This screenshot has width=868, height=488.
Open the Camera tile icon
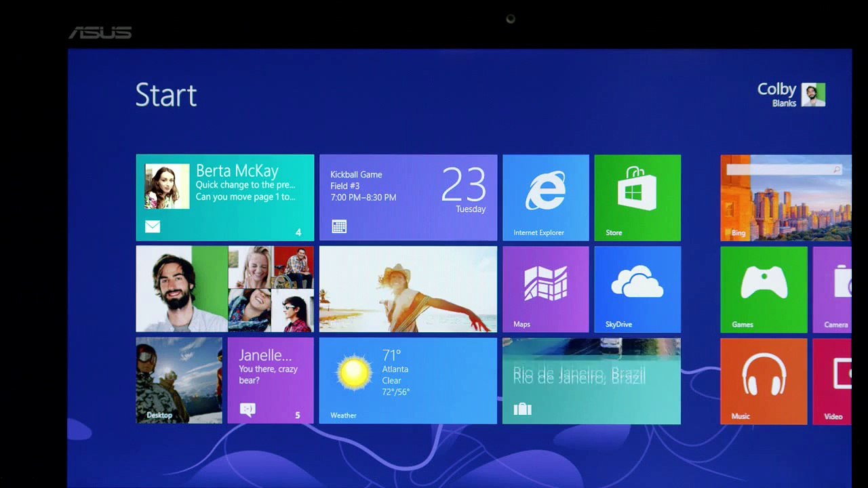coord(842,281)
